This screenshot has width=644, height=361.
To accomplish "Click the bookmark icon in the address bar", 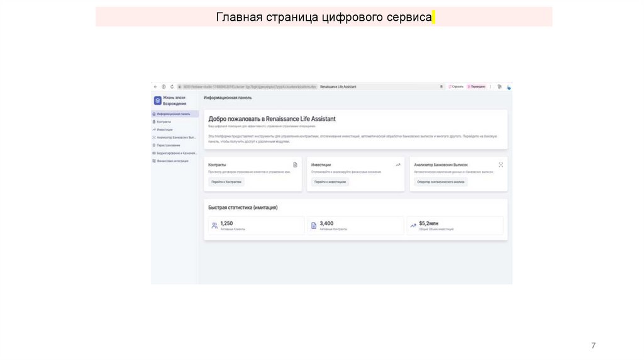I will [x=441, y=87].
